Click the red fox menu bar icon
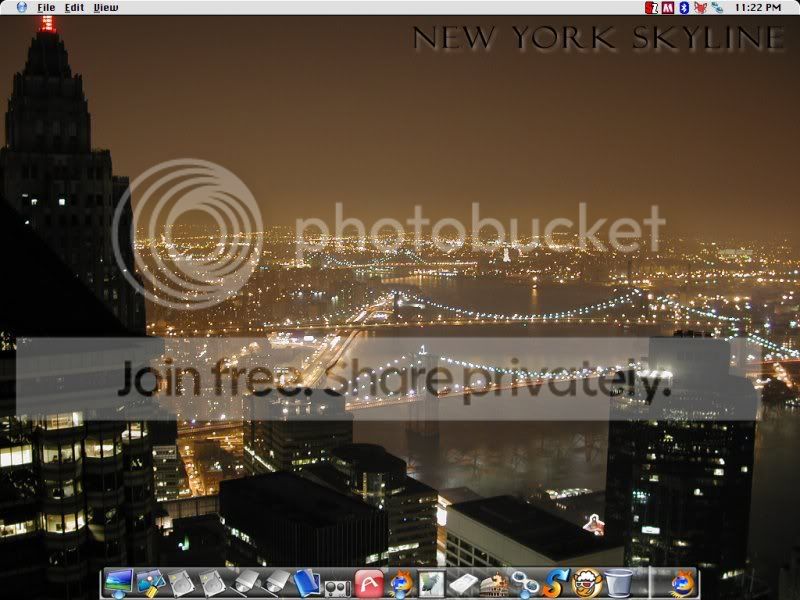The width and height of the screenshot is (800, 600). [700, 7]
